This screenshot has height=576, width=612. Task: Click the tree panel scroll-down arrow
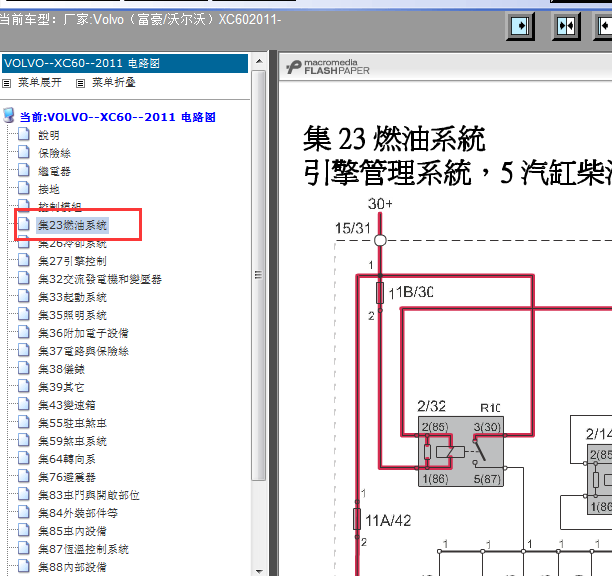click(x=259, y=571)
